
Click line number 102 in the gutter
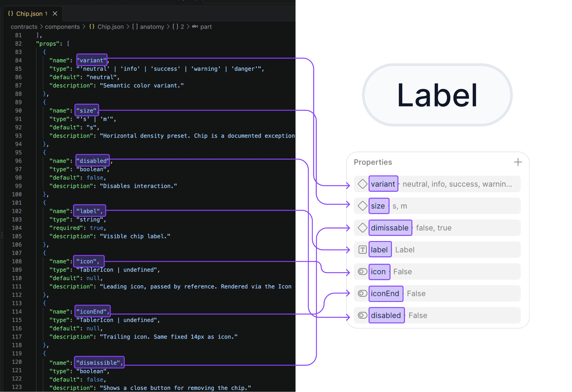[17, 211]
